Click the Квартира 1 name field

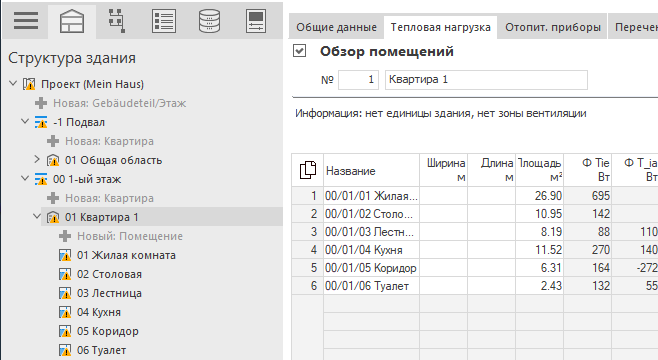[486, 80]
